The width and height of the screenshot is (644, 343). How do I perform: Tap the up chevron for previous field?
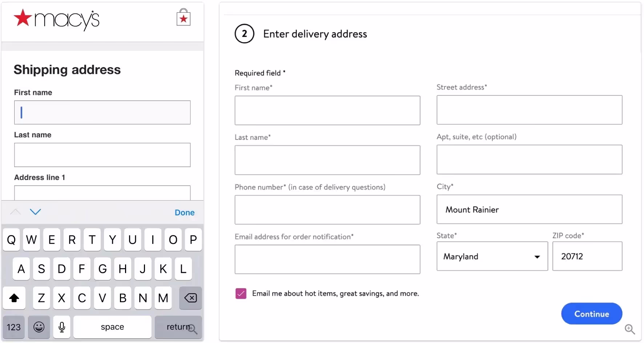point(16,212)
